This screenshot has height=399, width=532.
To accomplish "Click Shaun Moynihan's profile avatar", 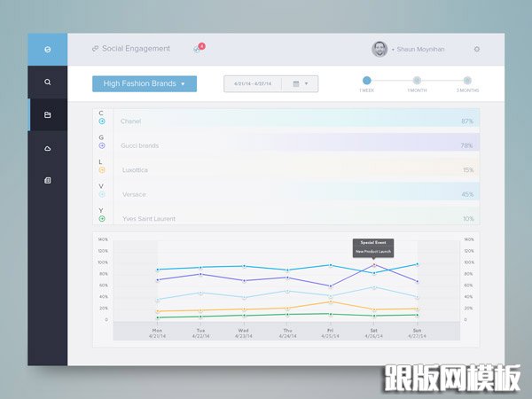I will tap(379, 49).
